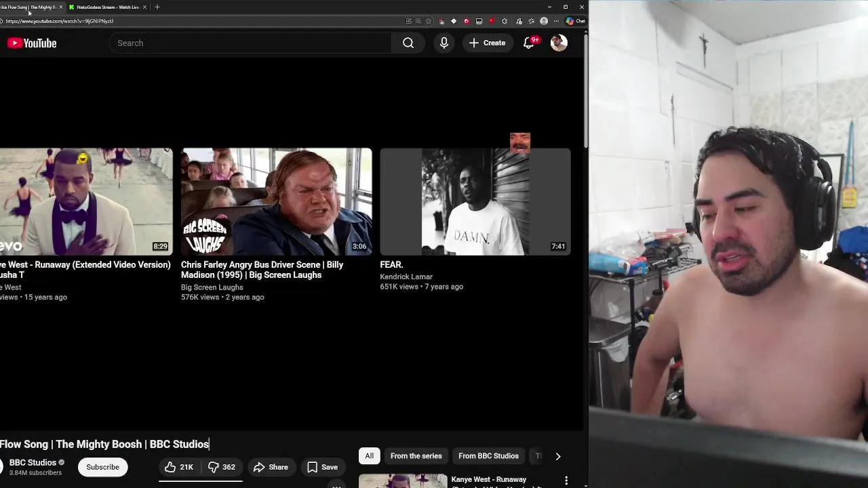
Task: Click the 'Kanye West - Runaway' sidebar title
Action: (x=488, y=480)
